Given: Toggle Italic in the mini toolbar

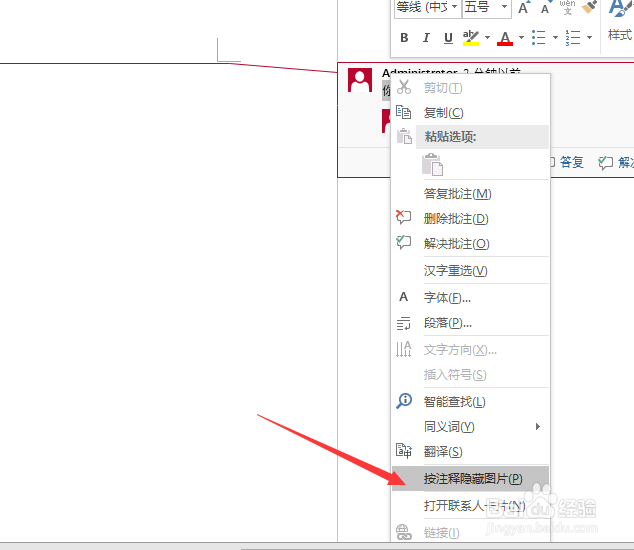Looking at the screenshot, I should tap(426, 38).
